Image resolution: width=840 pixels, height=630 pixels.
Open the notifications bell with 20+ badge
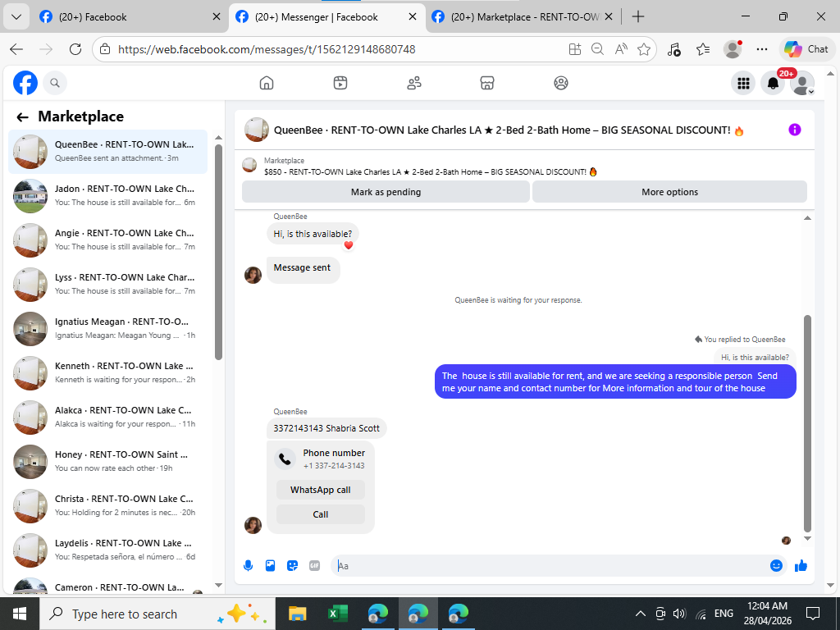click(773, 83)
